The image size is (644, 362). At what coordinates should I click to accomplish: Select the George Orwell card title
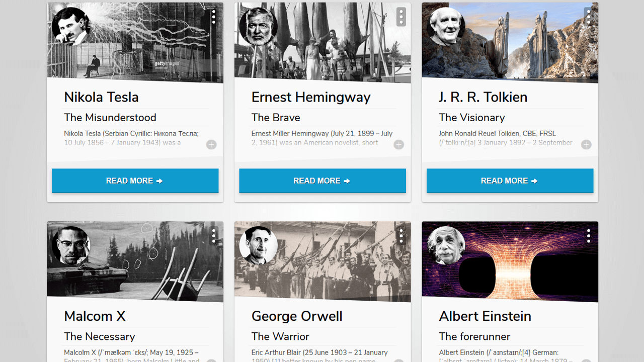tap(297, 316)
